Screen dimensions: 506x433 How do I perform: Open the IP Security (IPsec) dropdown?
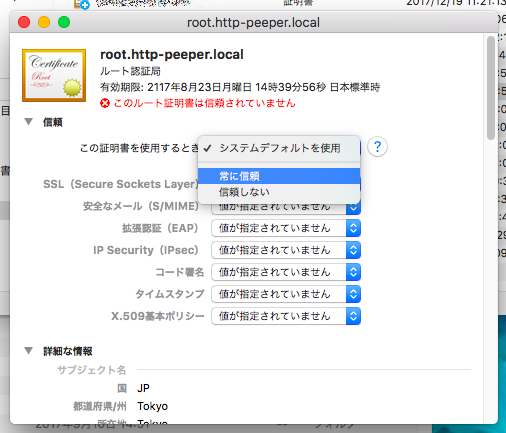286,250
